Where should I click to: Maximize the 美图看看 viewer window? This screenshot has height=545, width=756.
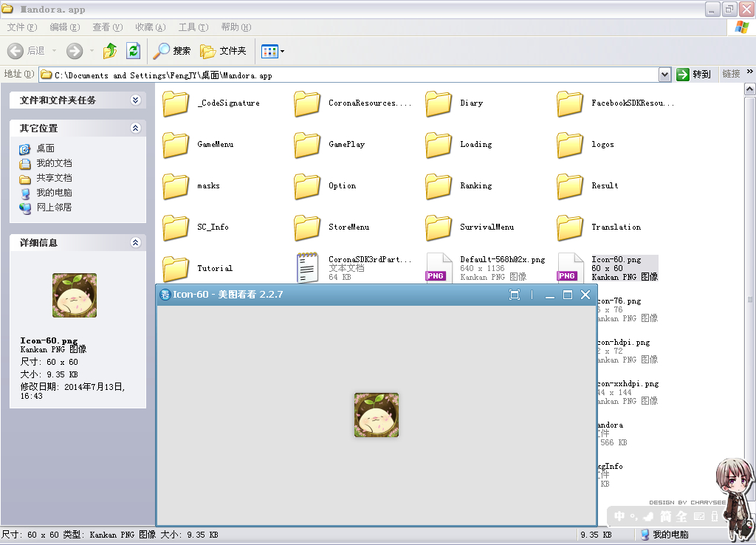coord(568,295)
